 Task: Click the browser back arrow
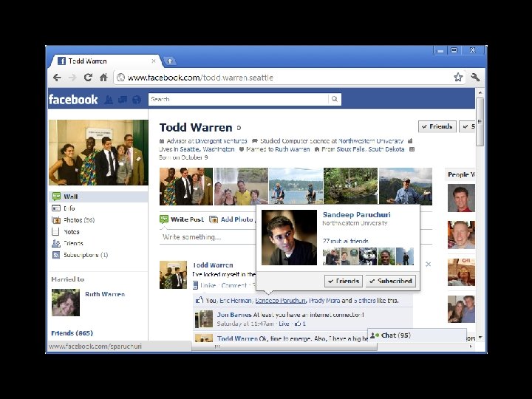coord(57,78)
